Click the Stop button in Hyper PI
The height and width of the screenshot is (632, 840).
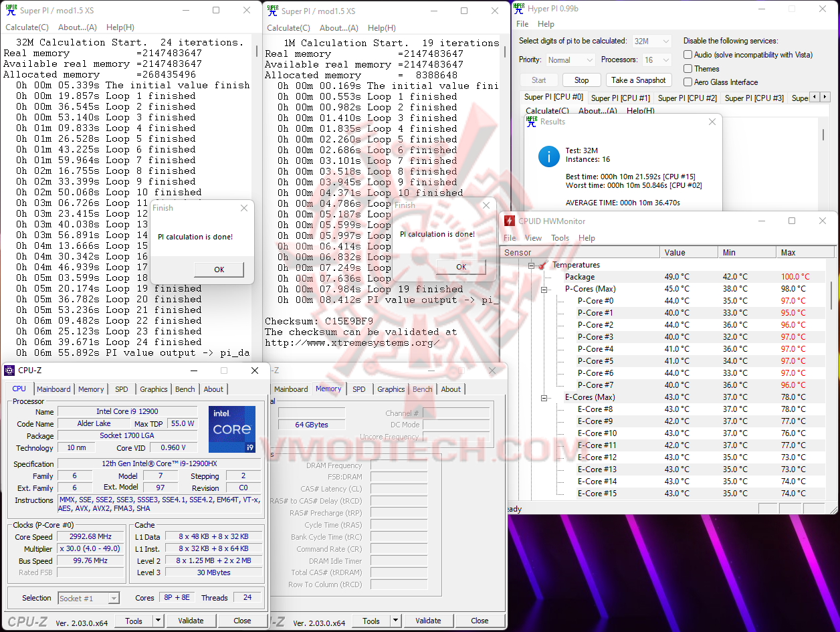[582, 80]
